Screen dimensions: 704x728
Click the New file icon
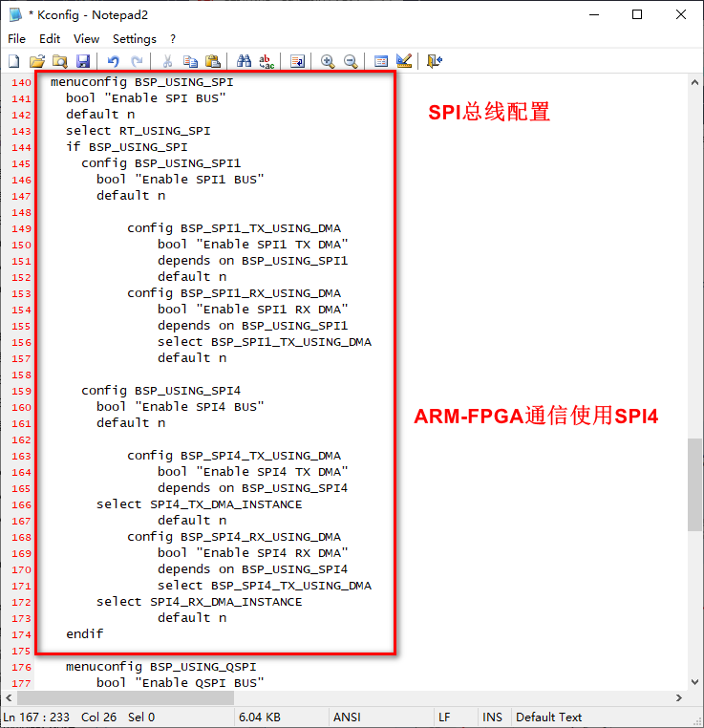[x=14, y=61]
